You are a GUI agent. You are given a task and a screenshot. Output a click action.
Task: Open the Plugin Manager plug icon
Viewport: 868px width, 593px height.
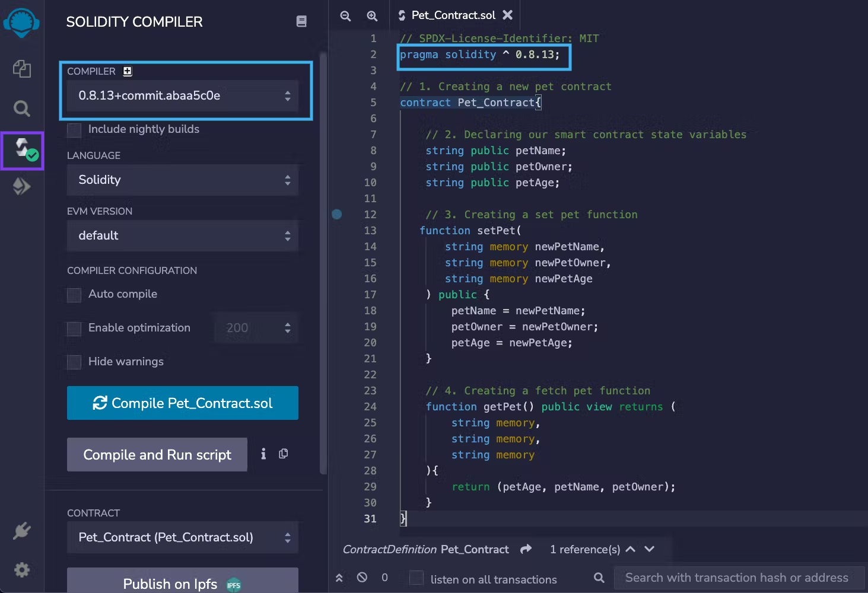[x=22, y=530]
